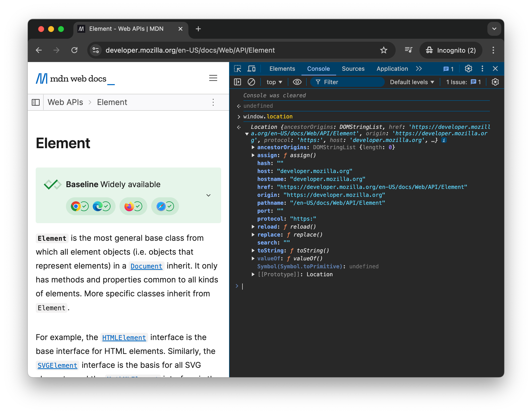Expand toString function property
Image resolution: width=532 pixels, height=414 pixels.
click(253, 251)
